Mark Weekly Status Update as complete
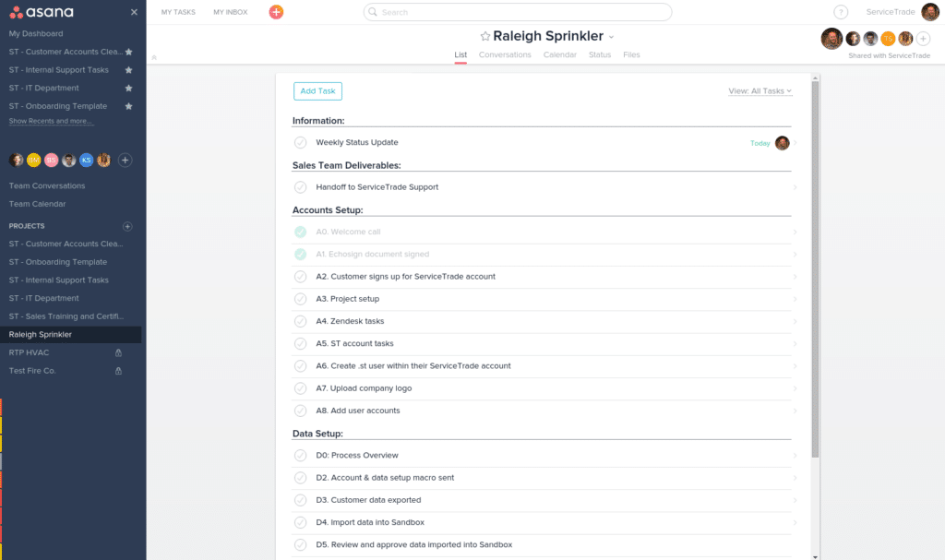The height and width of the screenshot is (560, 945). (x=300, y=143)
